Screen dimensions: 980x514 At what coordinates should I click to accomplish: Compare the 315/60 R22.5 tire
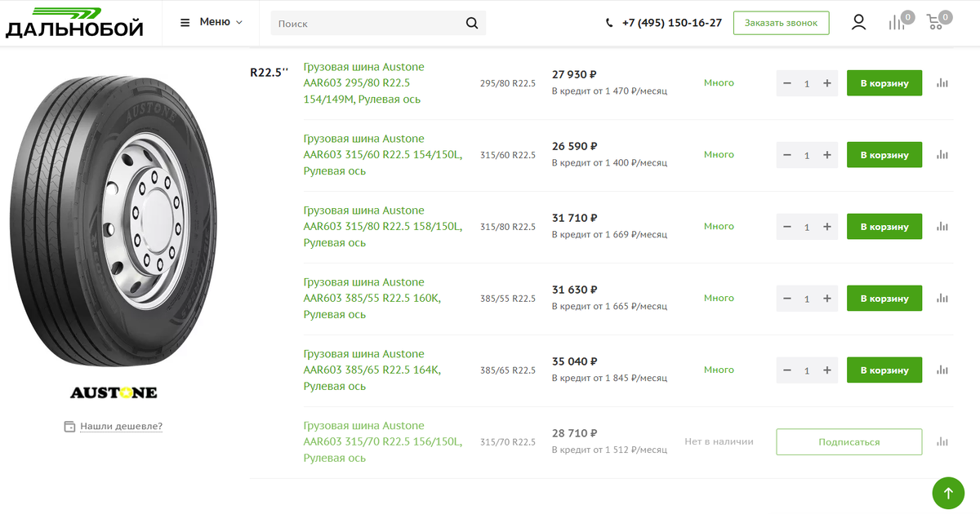pyautogui.click(x=942, y=155)
